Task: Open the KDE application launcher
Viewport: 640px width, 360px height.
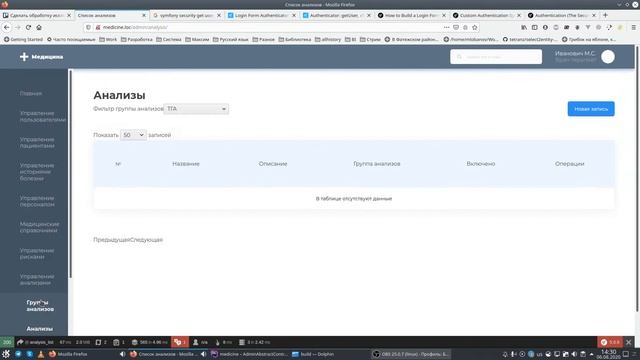Action: pyautogui.click(x=6, y=354)
